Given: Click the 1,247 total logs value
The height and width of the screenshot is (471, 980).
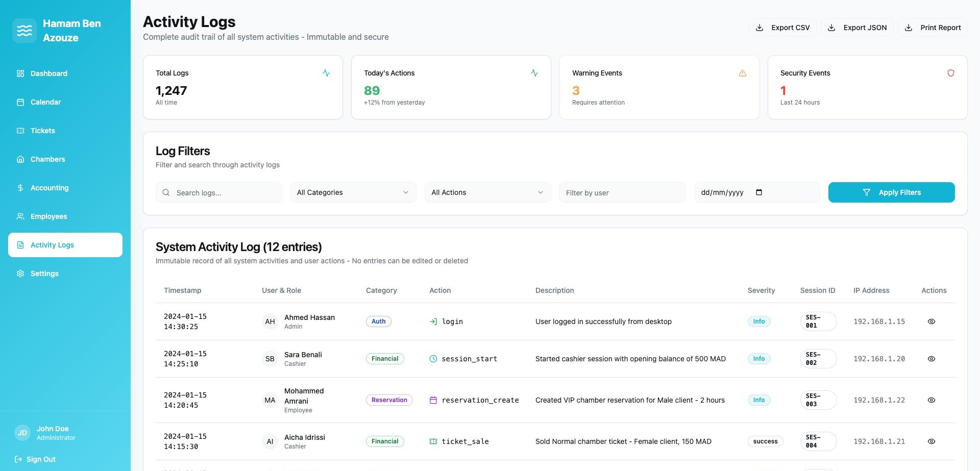Looking at the screenshot, I should (x=171, y=90).
